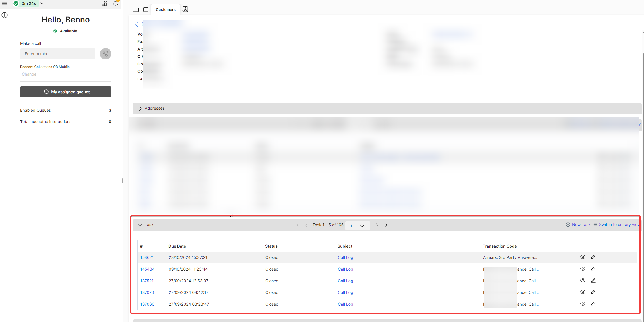The image size is (644, 322).
Task: Open the calendar tab icon
Action: (146, 9)
